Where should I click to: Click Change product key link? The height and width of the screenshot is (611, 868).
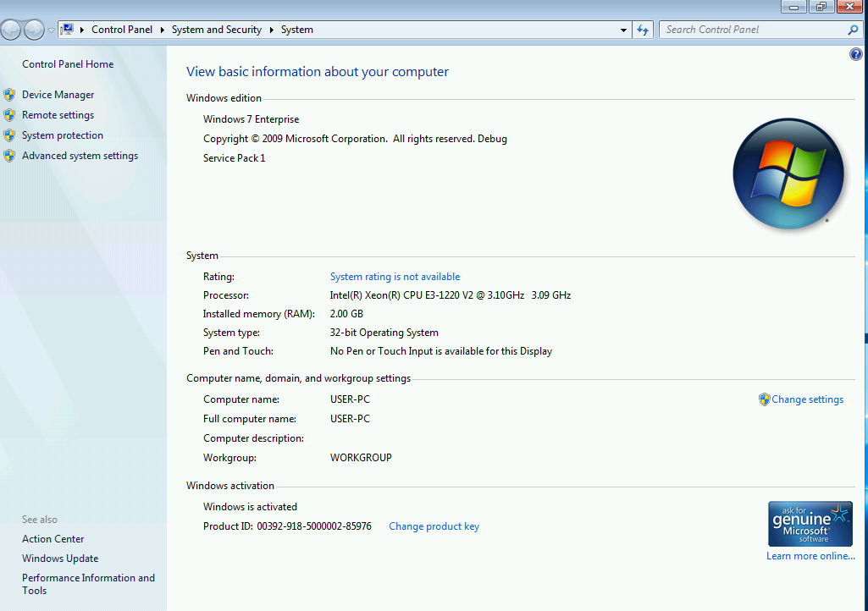click(434, 526)
